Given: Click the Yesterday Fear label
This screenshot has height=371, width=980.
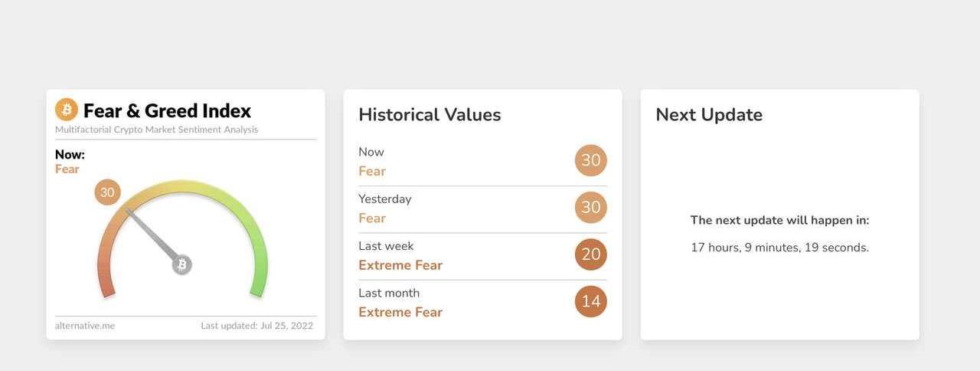Looking at the screenshot, I should tap(372, 218).
